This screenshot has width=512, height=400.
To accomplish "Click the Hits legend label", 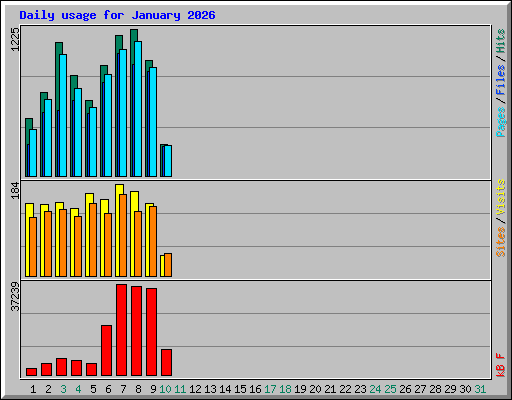I will click(x=500, y=41).
